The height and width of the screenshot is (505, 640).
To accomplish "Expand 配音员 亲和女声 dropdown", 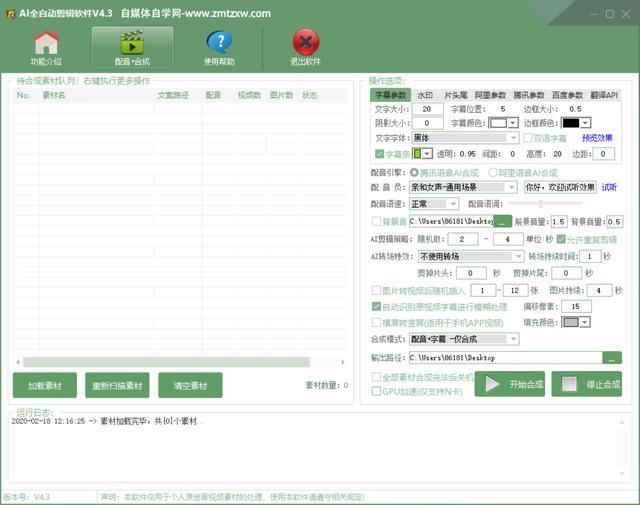I will (512, 187).
